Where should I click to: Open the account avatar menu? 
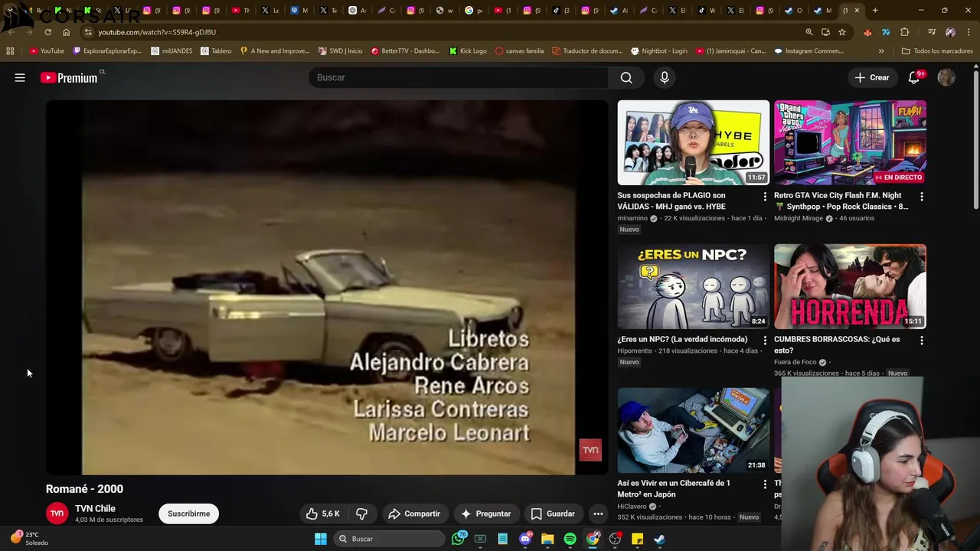946,77
